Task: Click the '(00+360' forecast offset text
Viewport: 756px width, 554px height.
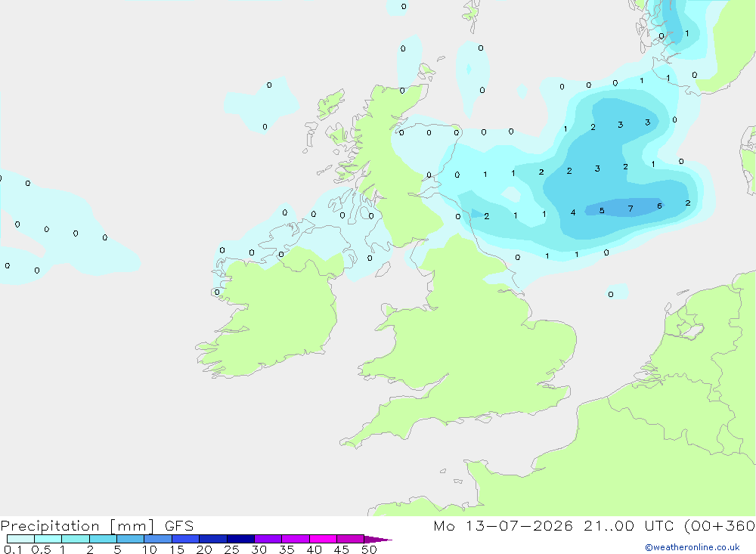Action: coord(720,525)
